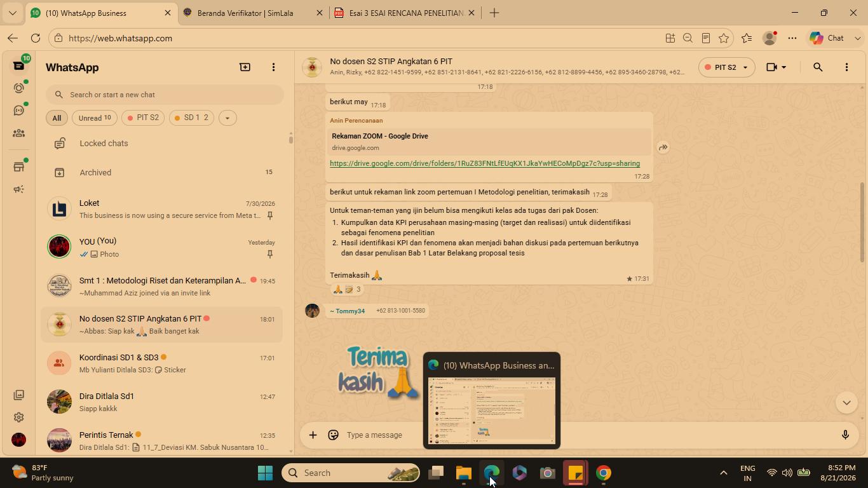
Task: Click the emoji picker icon
Action: click(333, 435)
